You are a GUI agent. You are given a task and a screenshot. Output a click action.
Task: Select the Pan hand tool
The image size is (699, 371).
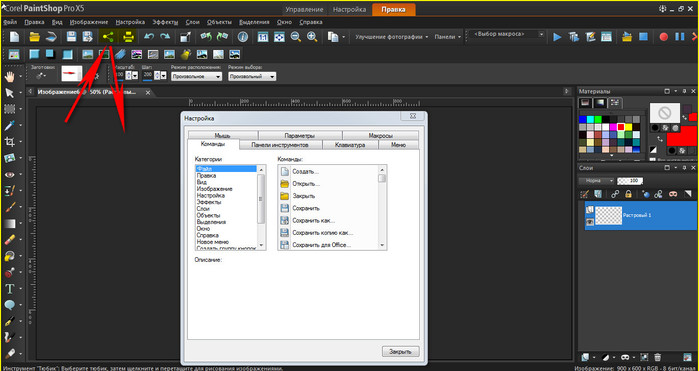[x=10, y=77]
